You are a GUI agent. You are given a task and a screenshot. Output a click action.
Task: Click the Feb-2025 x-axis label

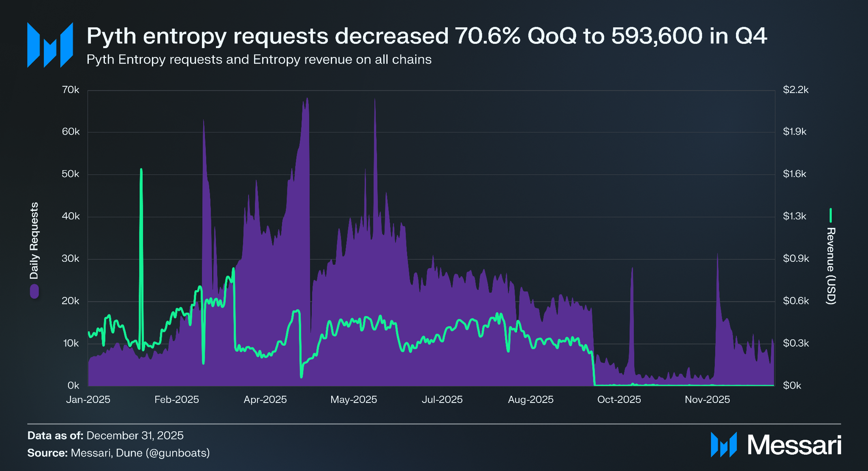click(177, 400)
